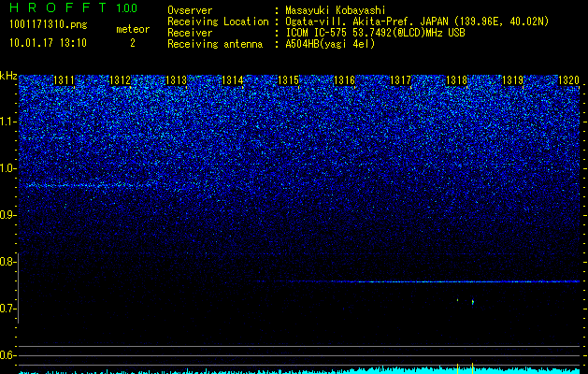Click the 1311 time marker
This screenshot has width=588, height=374.
coord(64,80)
